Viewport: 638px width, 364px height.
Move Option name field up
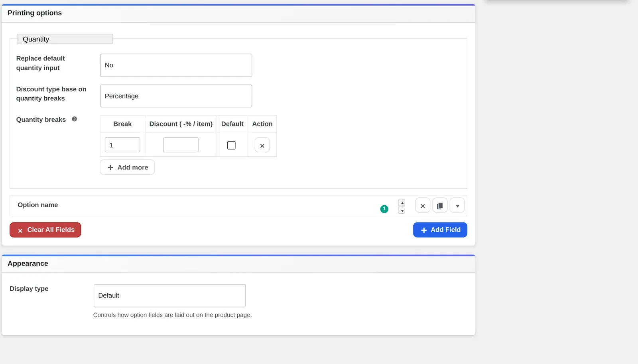click(402, 203)
